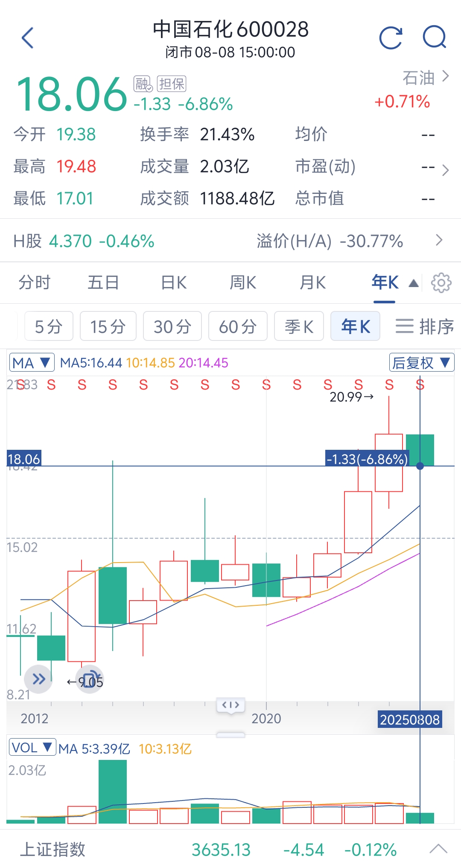Image resolution: width=461 pixels, height=868 pixels.
Task: Tap H股 4.370 quote row
Action: tap(84, 241)
